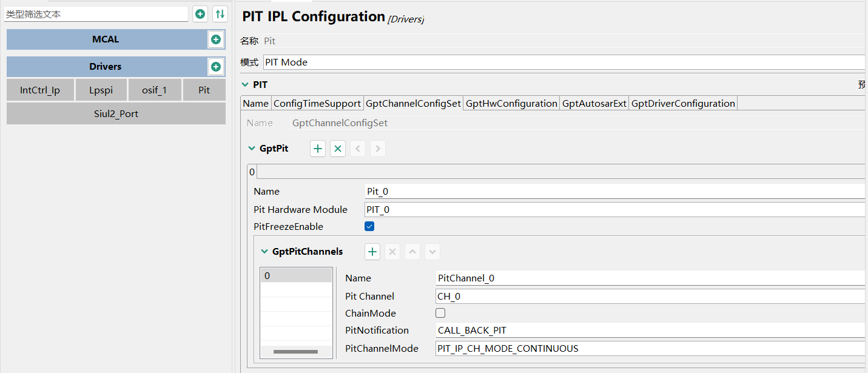
Task: Click the green plus icon beside MCAL
Action: tap(216, 39)
